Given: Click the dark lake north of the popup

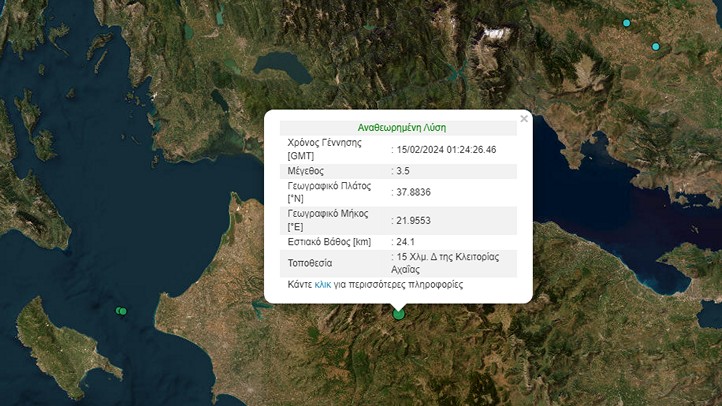Looking at the screenshot, I should click(x=283, y=68).
